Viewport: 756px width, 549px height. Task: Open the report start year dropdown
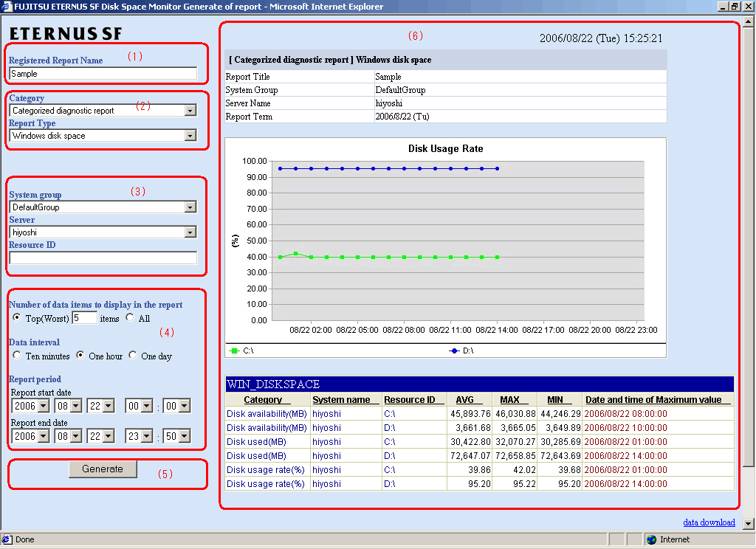(x=44, y=406)
